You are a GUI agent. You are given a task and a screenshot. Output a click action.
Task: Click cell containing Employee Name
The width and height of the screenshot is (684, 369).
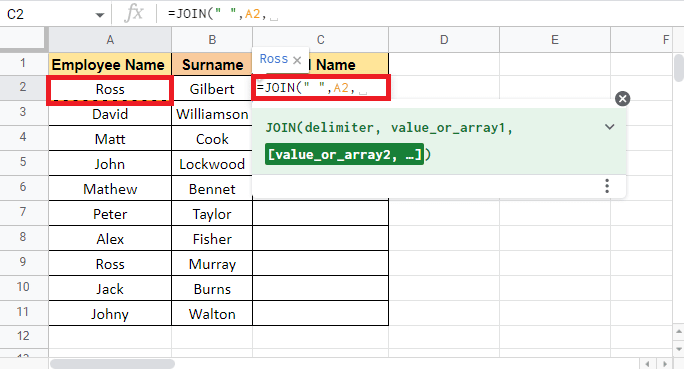pyautogui.click(x=110, y=65)
